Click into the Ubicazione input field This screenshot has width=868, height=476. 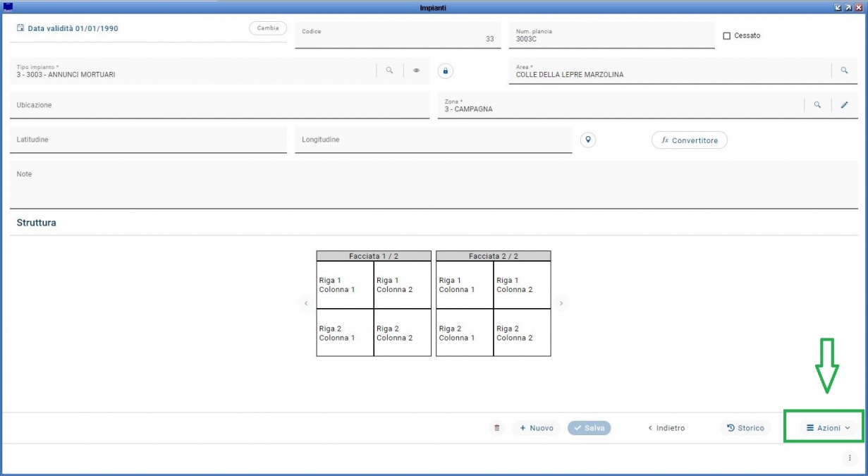tap(219, 106)
